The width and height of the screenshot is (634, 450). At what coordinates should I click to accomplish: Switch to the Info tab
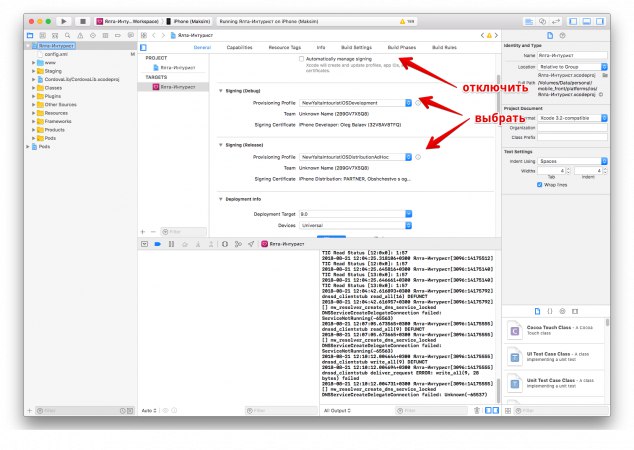coord(321,48)
